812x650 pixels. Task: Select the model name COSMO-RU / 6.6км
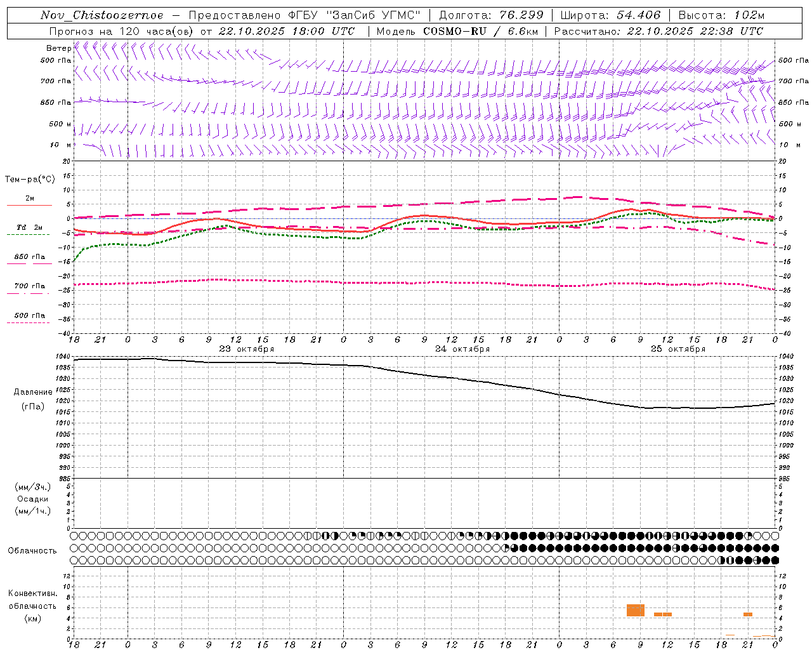(480, 31)
